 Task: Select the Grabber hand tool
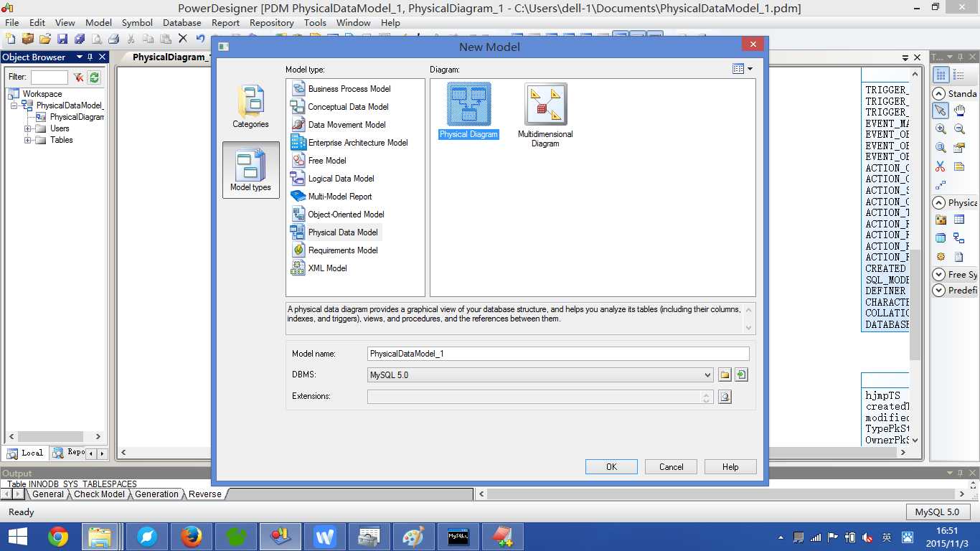coord(959,110)
